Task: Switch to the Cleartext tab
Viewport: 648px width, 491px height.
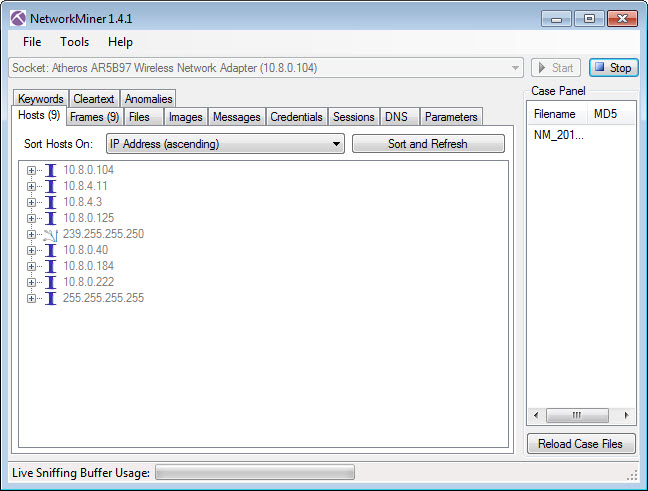Action: 94,99
